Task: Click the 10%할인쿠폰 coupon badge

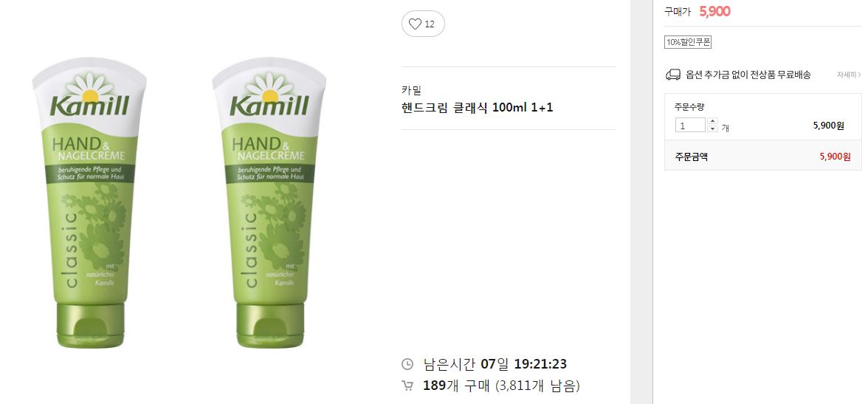Action: [x=688, y=42]
